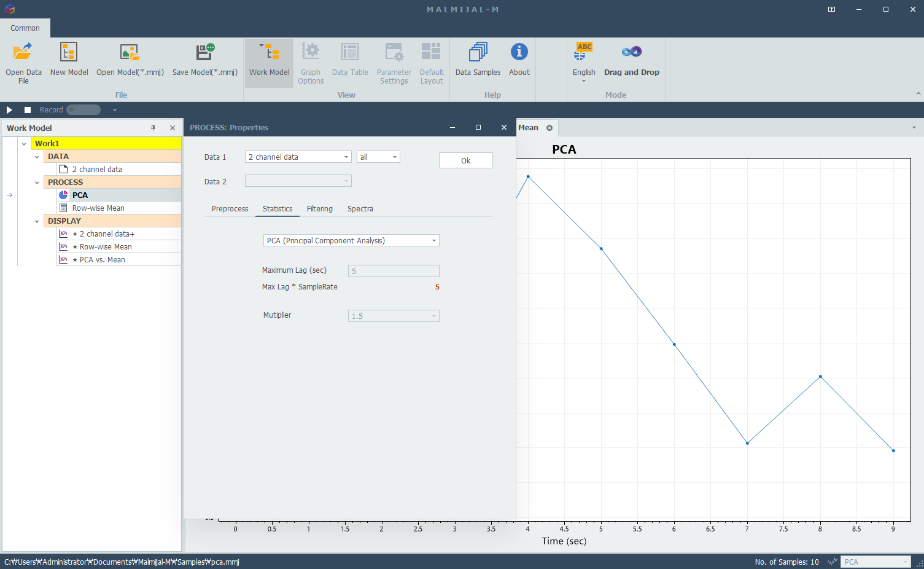Open Parameter Settings

pos(394,62)
